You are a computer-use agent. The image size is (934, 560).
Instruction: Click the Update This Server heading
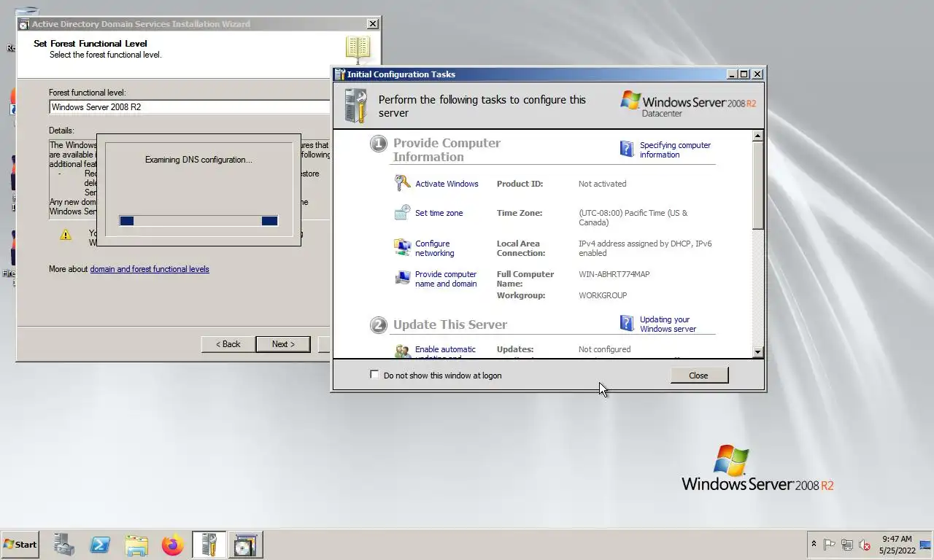tap(450, 324)
